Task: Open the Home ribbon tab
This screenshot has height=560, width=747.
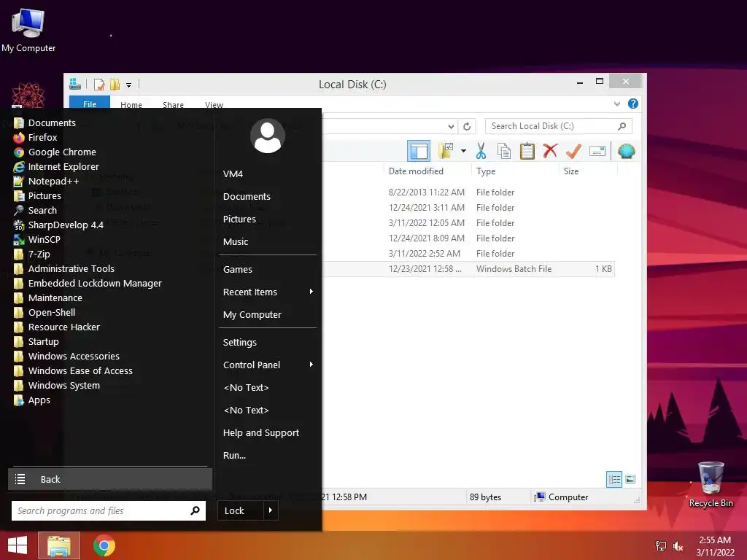Action: [131, 105]
